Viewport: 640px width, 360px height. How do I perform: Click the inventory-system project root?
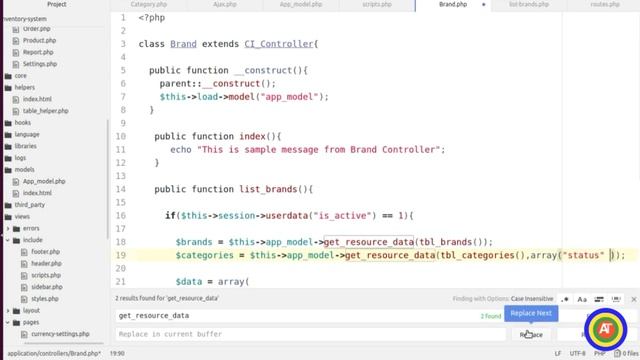(x=25, y=19)
